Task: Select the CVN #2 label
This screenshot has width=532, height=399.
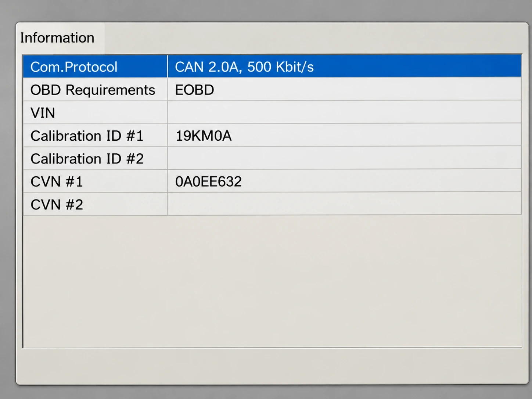Action: coord(57,205)
